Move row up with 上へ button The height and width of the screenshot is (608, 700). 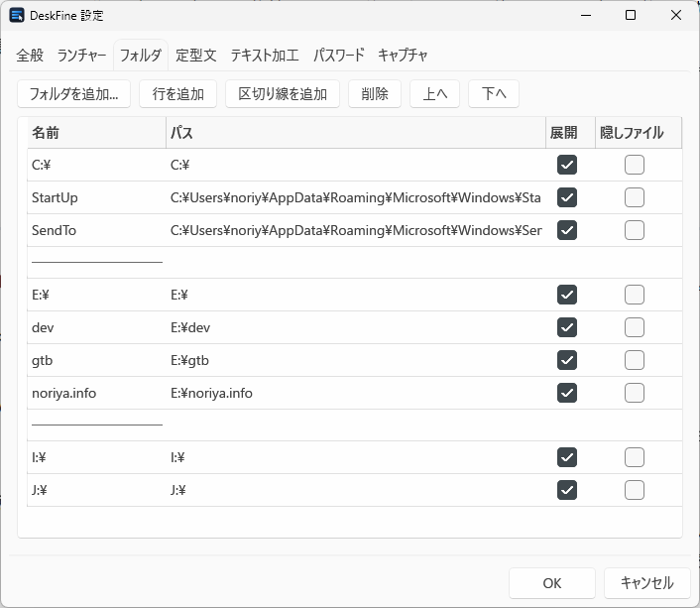click(x=434, y=94)
